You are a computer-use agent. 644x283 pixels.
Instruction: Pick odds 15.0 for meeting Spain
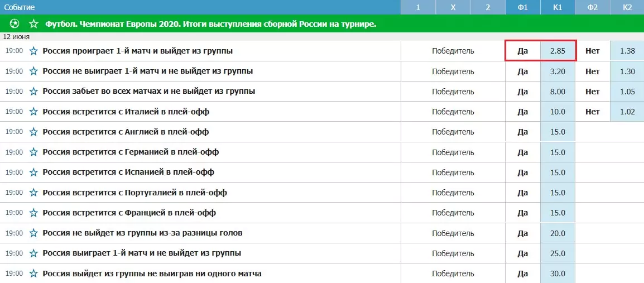pos(558,172)
